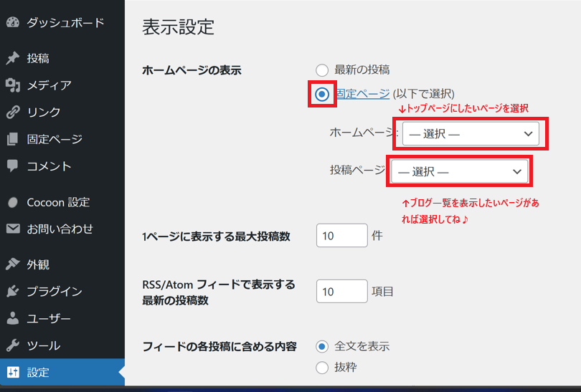Click the 固定ページ pages icon

(12, 139)
